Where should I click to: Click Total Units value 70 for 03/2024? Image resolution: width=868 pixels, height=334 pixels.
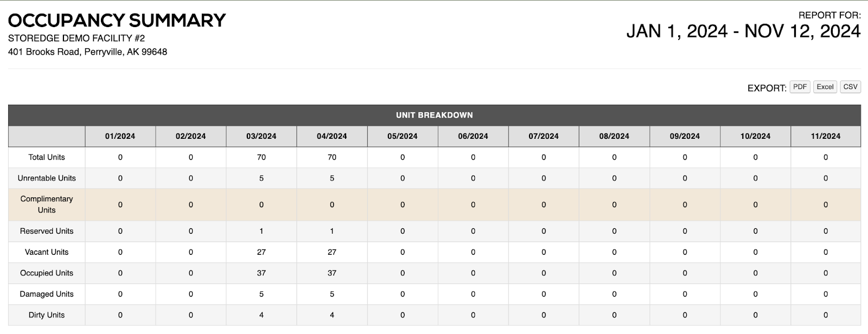coord(261,157)
